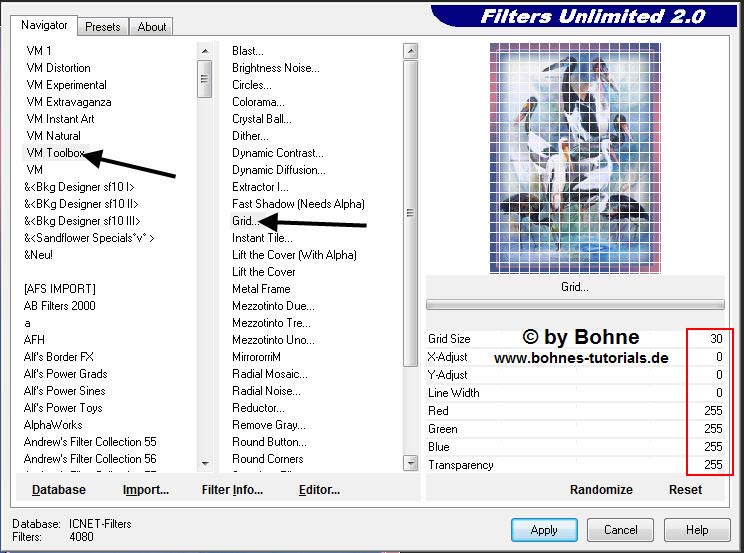Select VM Extravaganza in category list
The width and height of the screenshot is (744, 553).
pyautogui.click(x=69, y=102)
